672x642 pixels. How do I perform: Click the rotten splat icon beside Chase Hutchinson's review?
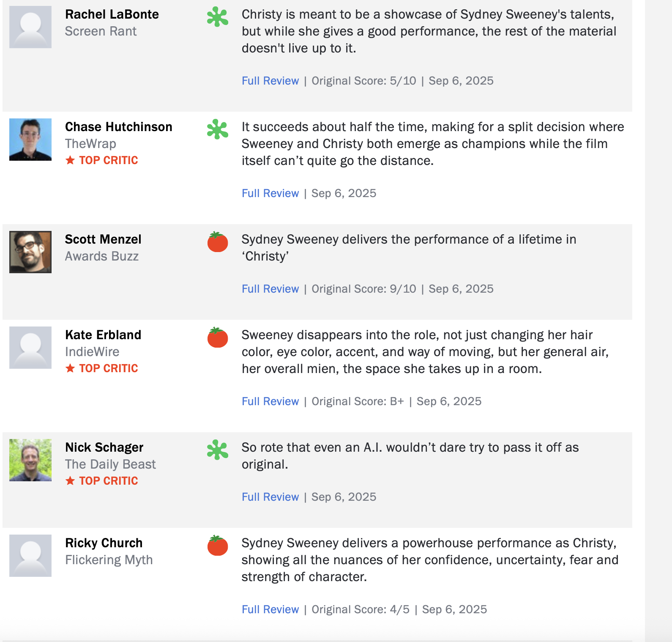pos(218,129)
